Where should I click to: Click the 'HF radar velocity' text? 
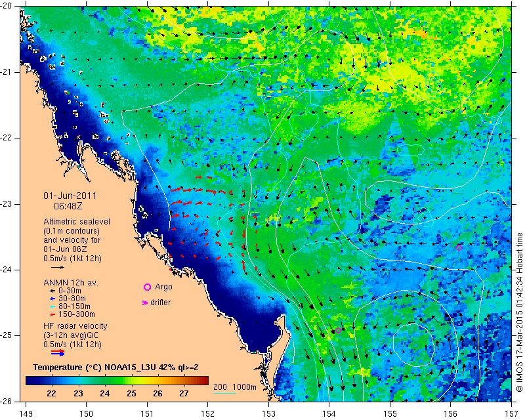click(75, 326)
